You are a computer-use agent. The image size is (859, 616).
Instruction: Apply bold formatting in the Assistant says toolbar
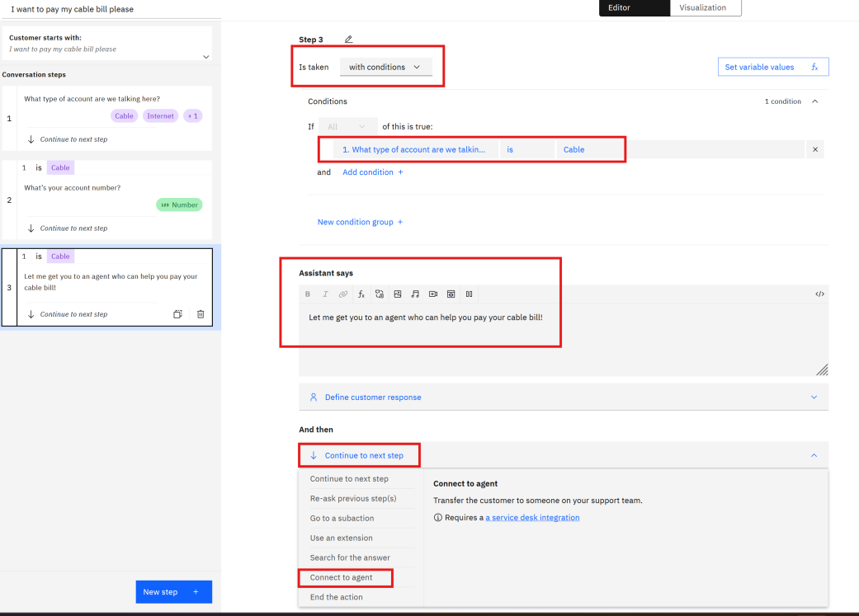[x=308, y=294]
